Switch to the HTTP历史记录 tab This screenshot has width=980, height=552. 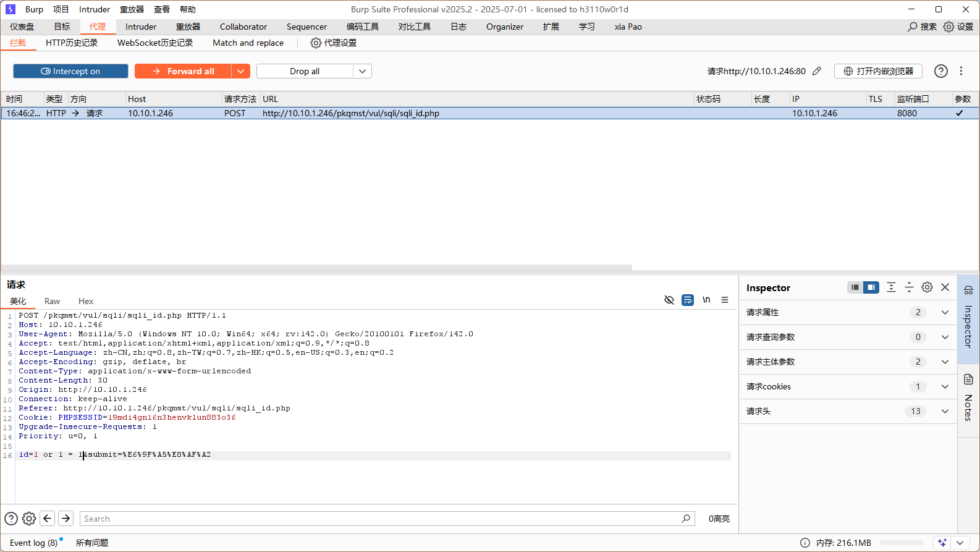pyautogui.click(x=72, y=43)
